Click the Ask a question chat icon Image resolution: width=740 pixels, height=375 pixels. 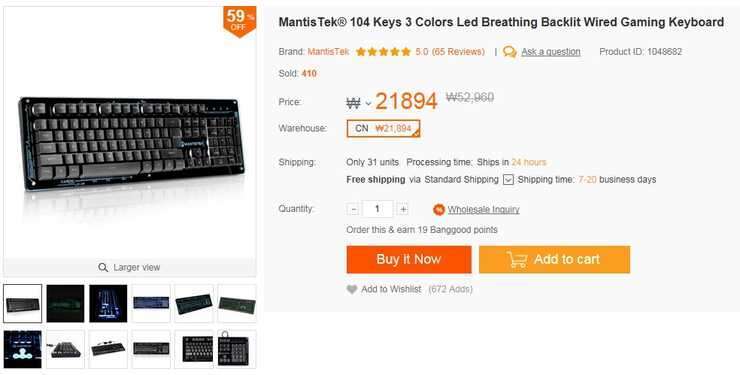click(x=510, y=52)
